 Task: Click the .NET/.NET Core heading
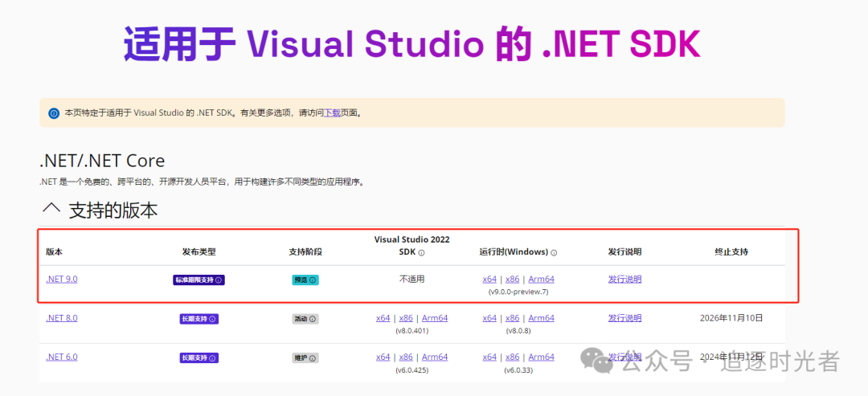tap(102, 161)
